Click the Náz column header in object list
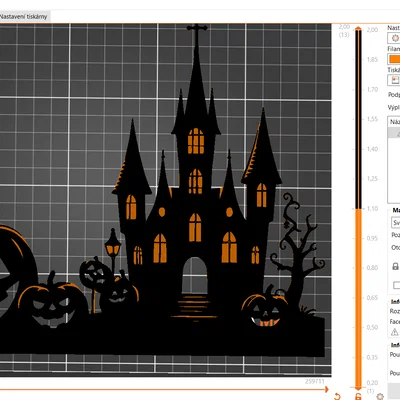This screenshot has width=400, height=400. 394,122
